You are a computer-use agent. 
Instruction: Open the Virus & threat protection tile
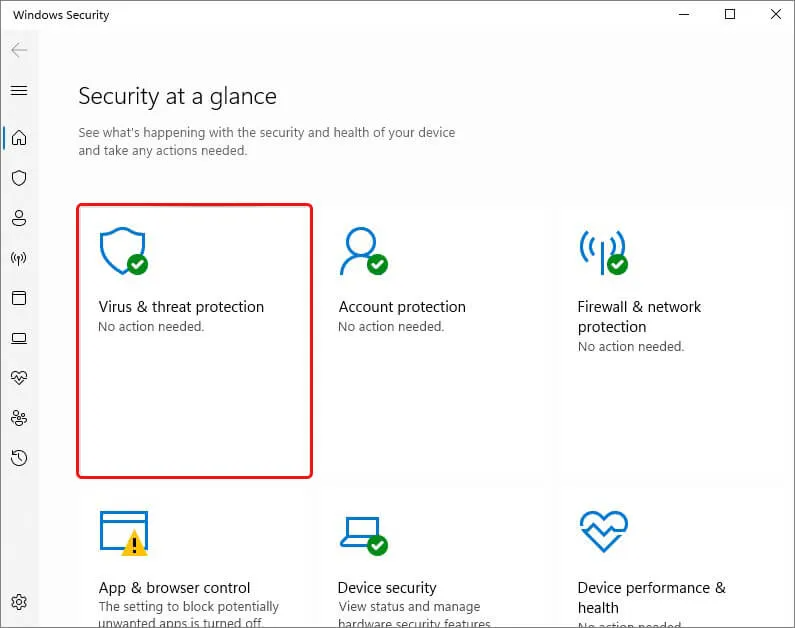(195, 341)
